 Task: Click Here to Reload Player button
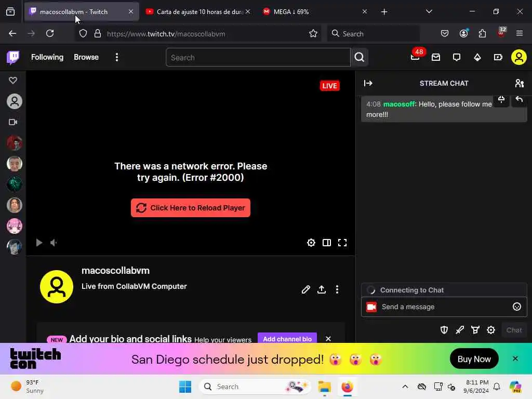click(x=191, y=208)
